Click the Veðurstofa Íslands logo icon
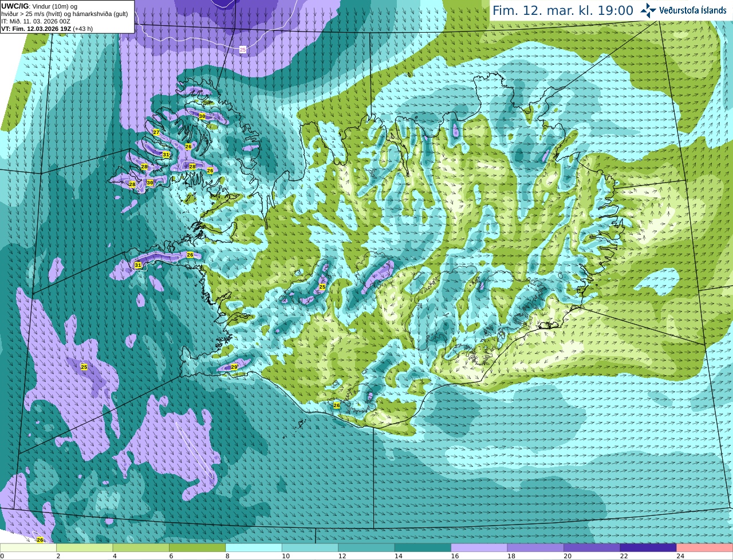This screenshot has height=560, width=733. (x=648, y=10)
